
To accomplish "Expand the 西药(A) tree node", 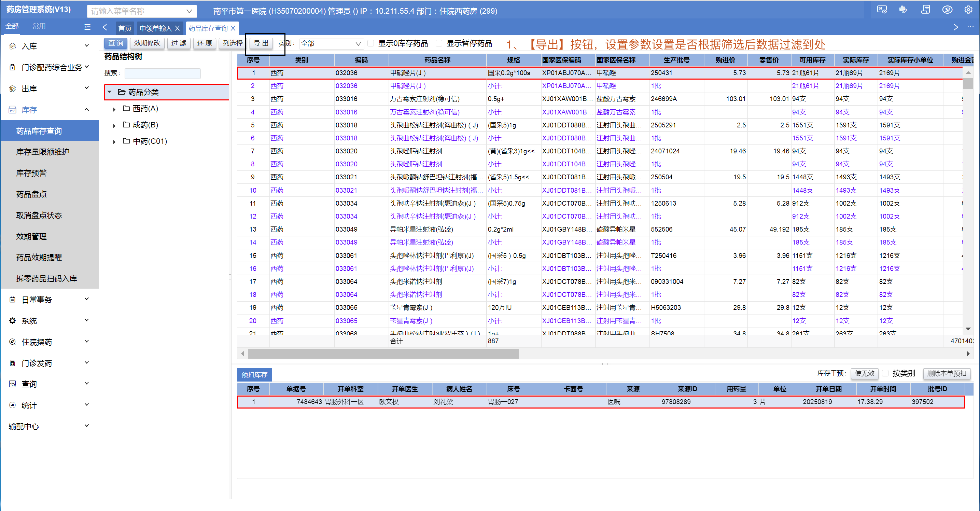I will pos(114,109).
